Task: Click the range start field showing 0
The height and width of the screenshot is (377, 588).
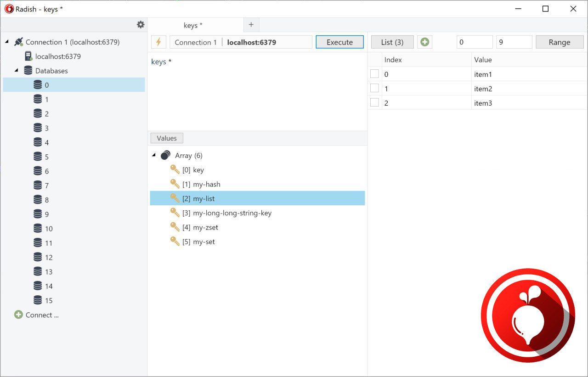Action: coord(475,42)
